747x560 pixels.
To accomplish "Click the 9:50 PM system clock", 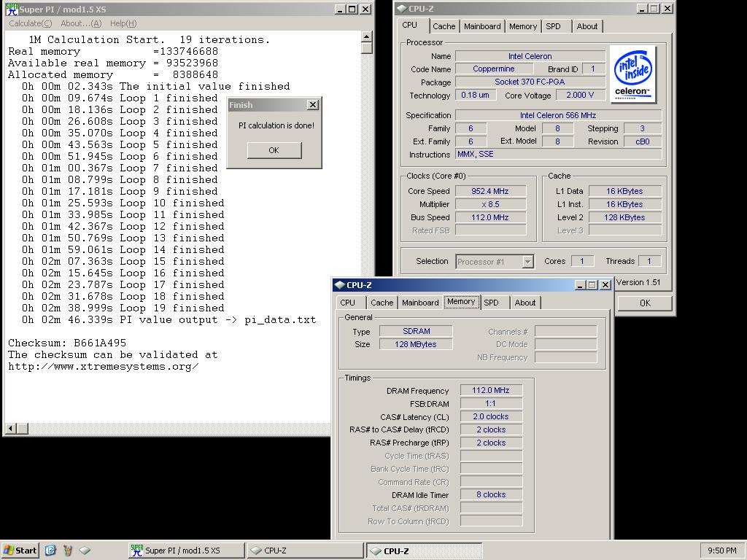I will [721, 551].
